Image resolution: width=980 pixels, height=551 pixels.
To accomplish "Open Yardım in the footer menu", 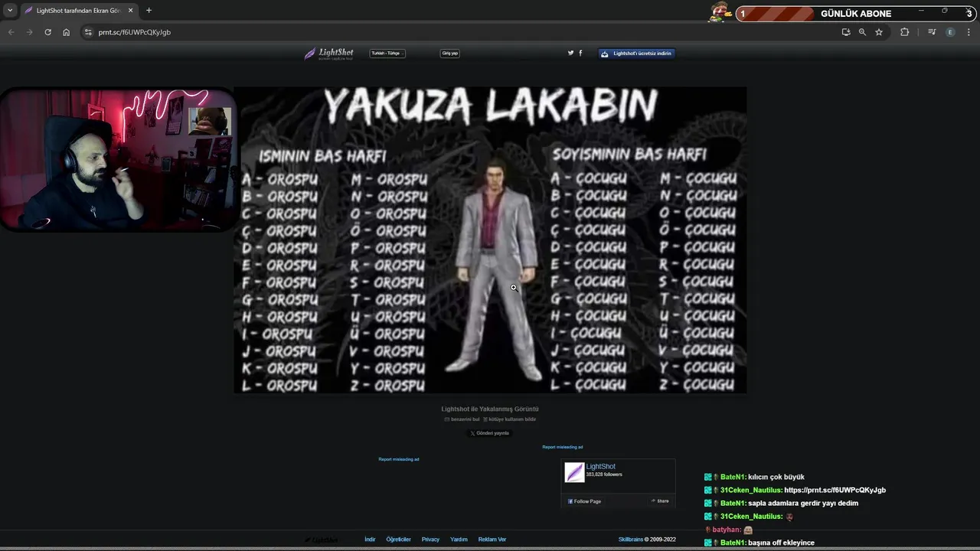I will pyautogui.click(x=459, y=540).
